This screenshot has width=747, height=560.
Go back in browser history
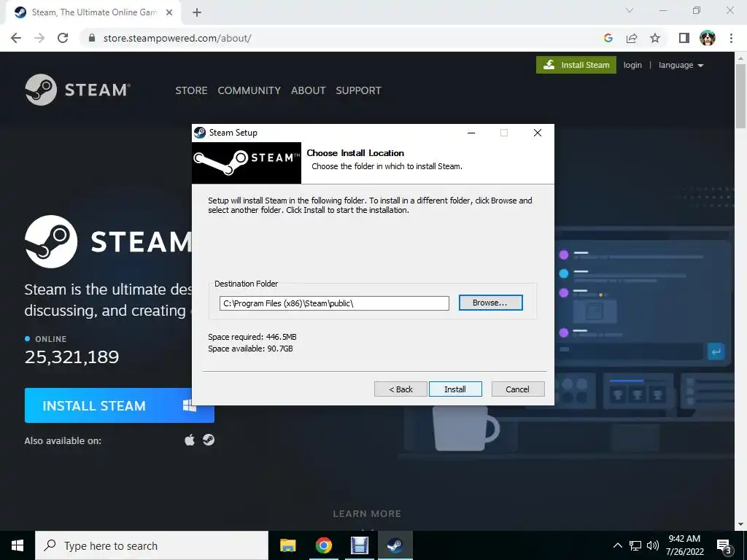pyautogui.click(x=16, y=38)
